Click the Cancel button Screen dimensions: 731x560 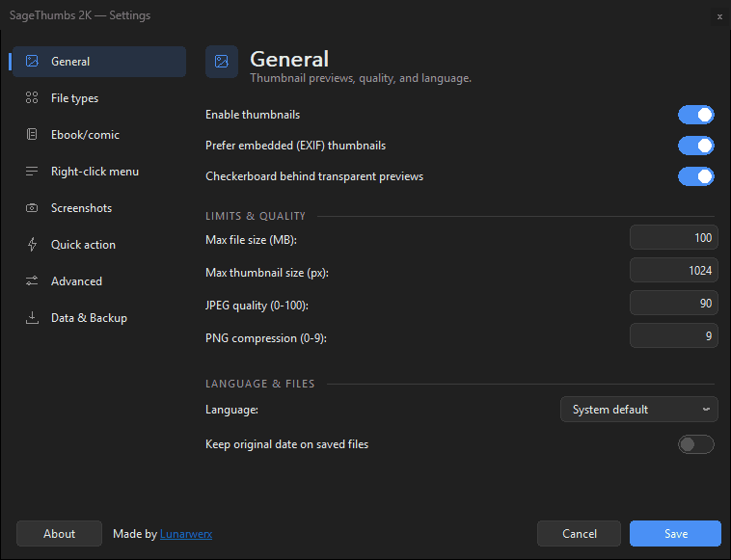point(579,533)
